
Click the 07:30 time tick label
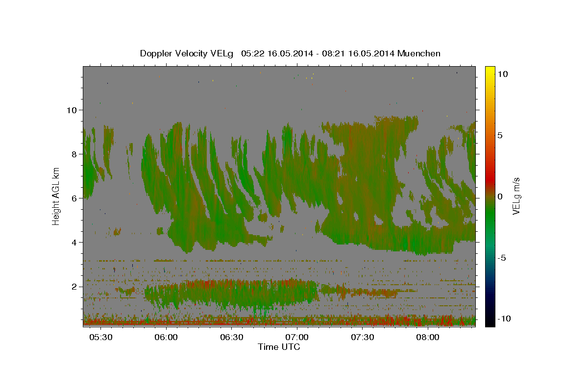[363, 338]
